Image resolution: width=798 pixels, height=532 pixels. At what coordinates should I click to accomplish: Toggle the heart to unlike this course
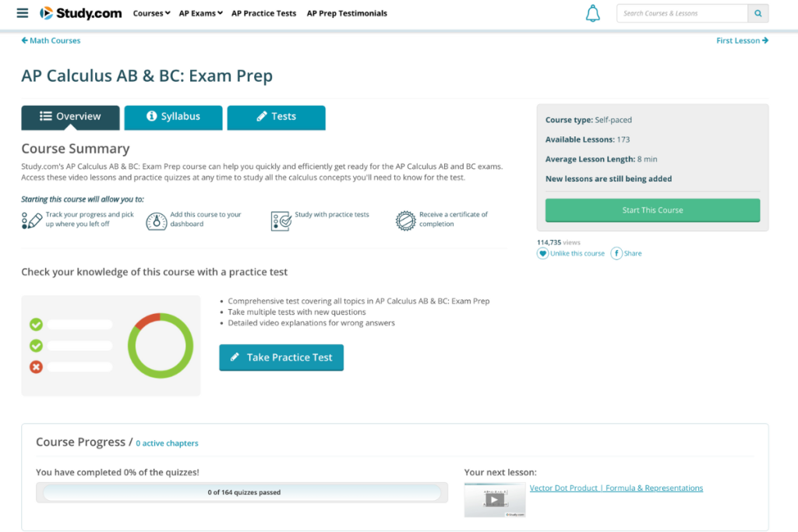542,253
